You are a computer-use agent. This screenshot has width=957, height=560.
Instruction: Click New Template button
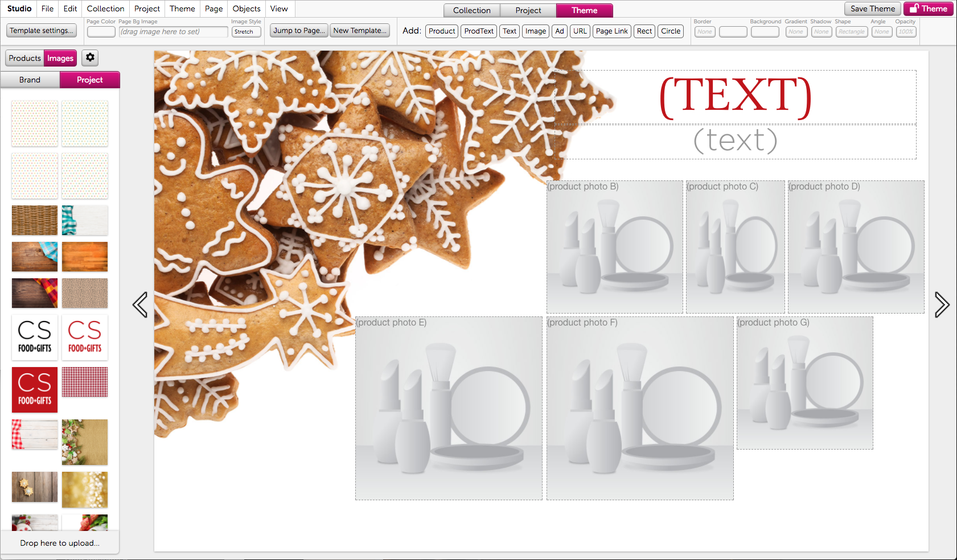click(x=360, y=31)
